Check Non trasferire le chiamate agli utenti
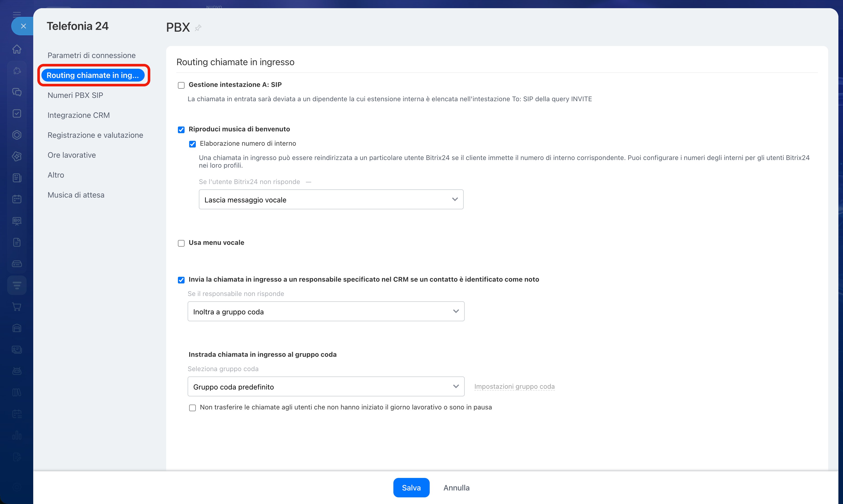Screen dimensions: 843x504 click(192, 408)
